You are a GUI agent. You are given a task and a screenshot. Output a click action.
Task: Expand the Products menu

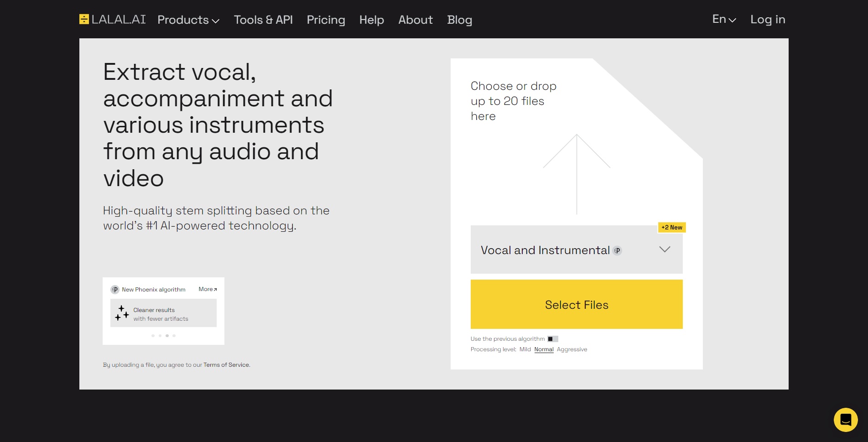point(188,20)
